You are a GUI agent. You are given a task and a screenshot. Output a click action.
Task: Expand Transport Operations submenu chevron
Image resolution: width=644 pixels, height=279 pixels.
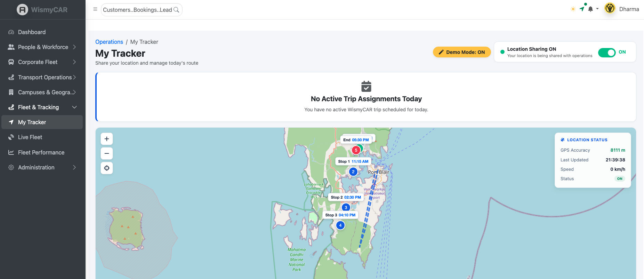(x=74, y=77)
